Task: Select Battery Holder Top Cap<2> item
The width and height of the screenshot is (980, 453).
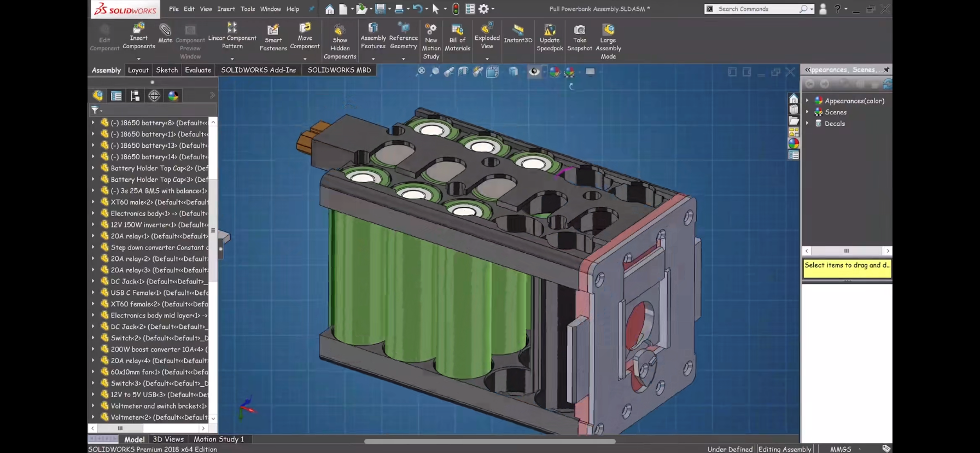Action: point(154,168)
